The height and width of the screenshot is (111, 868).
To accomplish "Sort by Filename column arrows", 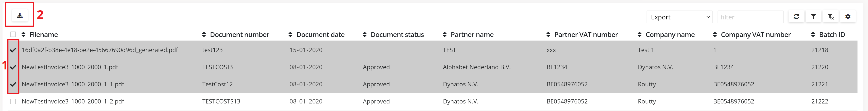I will click(24, 34).
